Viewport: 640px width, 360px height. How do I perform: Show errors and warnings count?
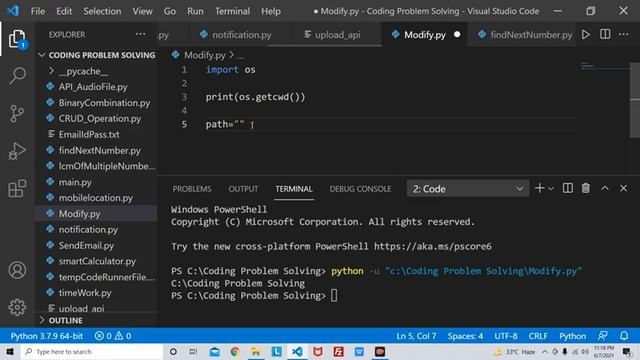coord(113,336)
